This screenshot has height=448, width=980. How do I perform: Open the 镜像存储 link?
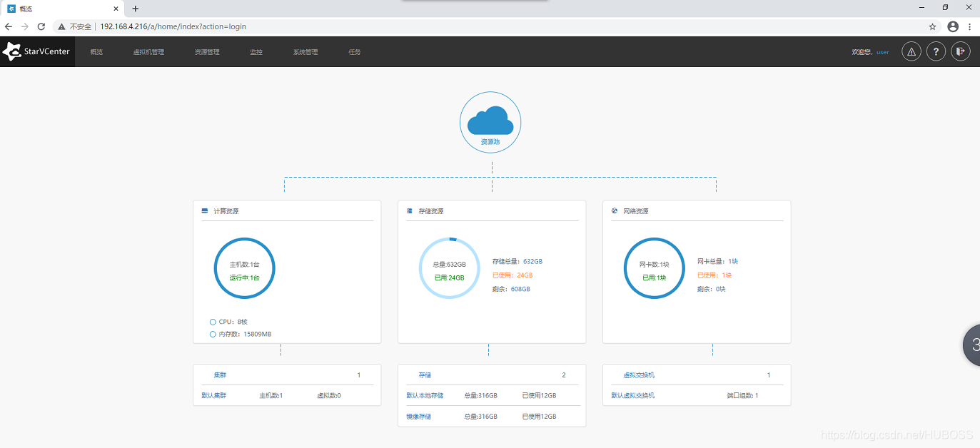coord(419,416)
